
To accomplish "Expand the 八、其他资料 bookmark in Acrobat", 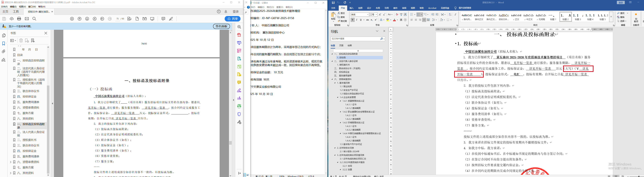I will click(10, 173).
